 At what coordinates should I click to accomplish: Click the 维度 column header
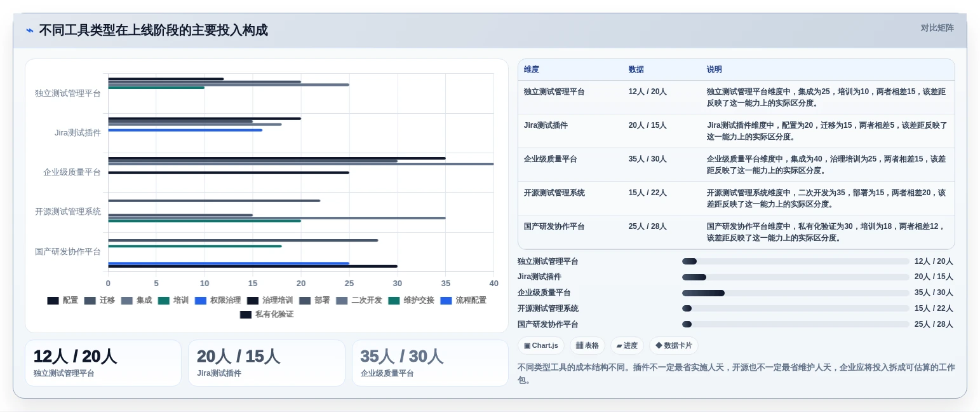coord(532,70)
